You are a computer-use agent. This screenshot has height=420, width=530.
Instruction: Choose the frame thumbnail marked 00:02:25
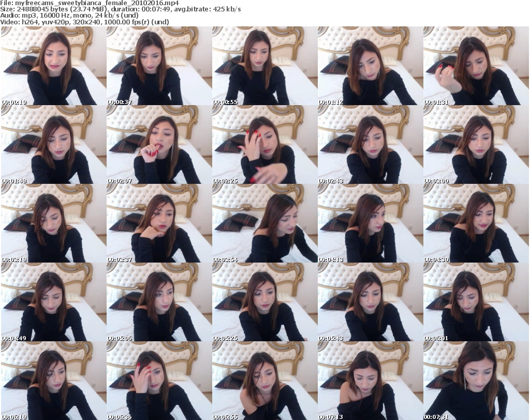[264, 144]
